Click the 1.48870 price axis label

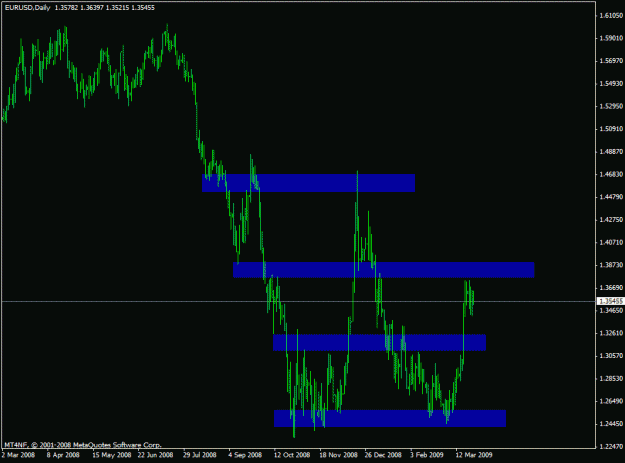(611, 152)
